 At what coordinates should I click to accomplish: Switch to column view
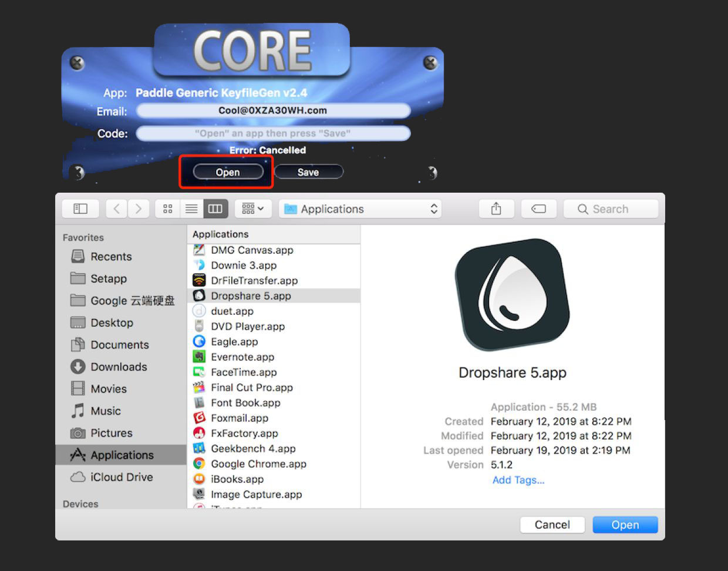(215, 209)
